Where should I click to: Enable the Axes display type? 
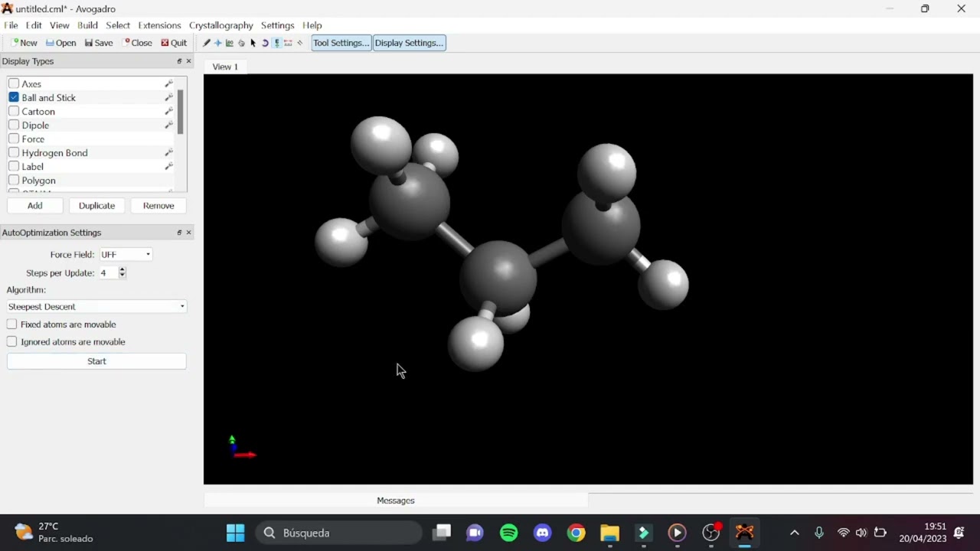[x=14, y=83]
